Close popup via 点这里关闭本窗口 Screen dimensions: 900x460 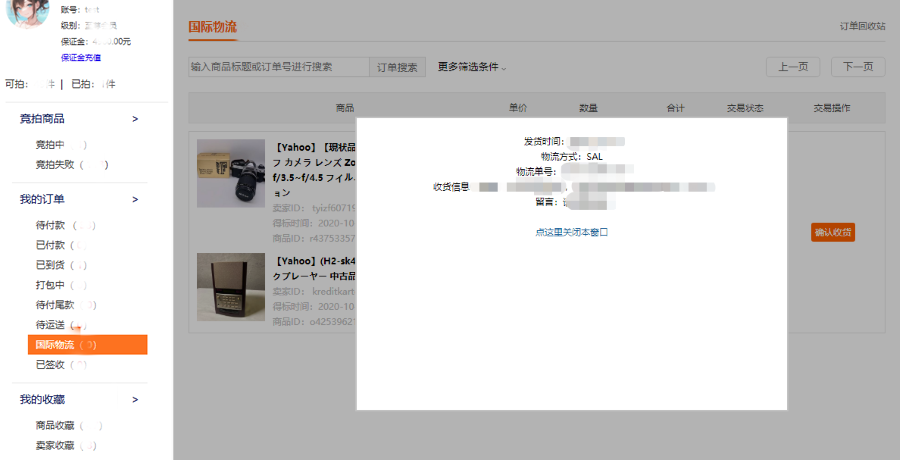coord(572,233)
